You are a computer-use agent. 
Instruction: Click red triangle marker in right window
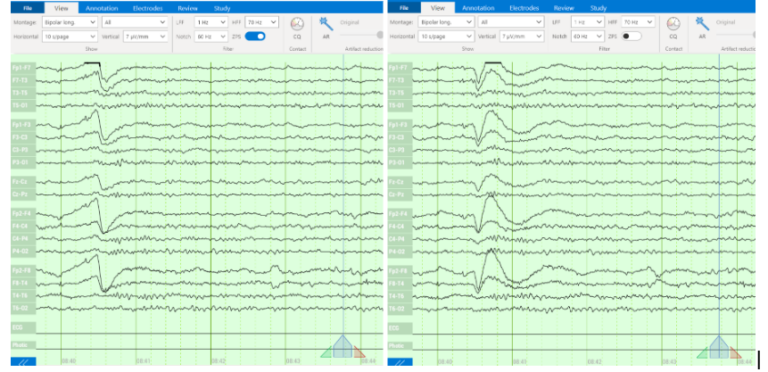click(736, 352)
